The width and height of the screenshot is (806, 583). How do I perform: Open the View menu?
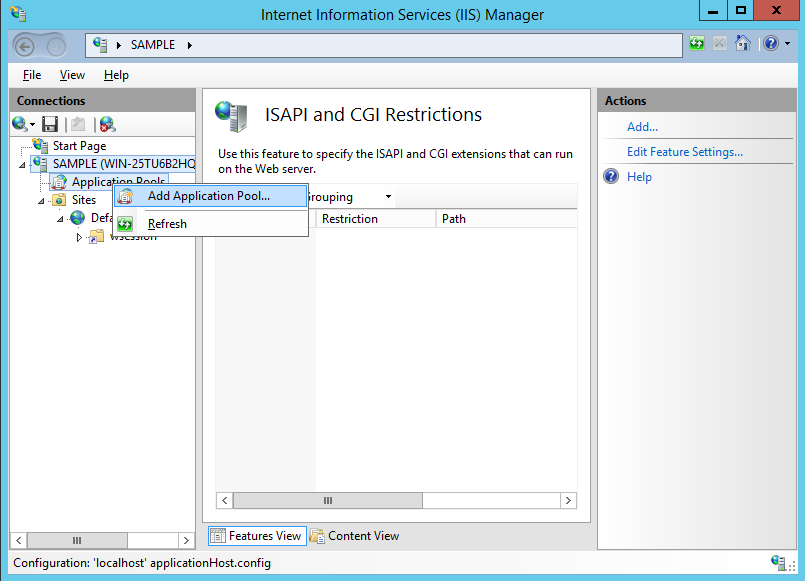(72, 75)
